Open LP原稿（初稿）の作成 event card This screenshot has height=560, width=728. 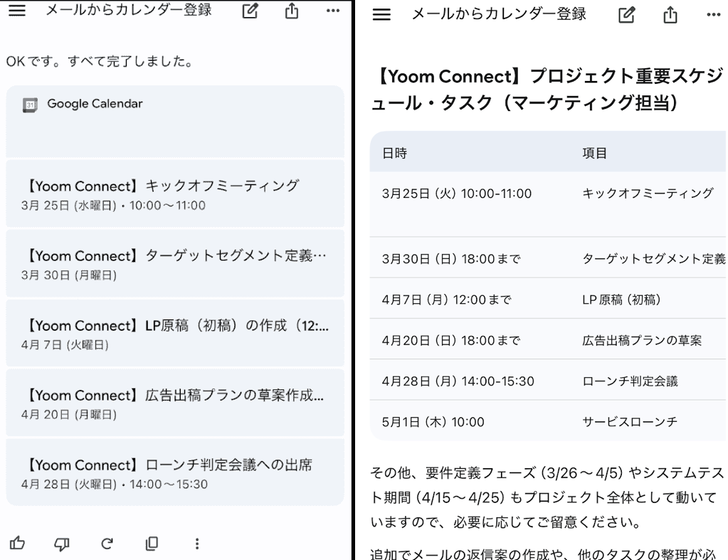coord(175,333)
